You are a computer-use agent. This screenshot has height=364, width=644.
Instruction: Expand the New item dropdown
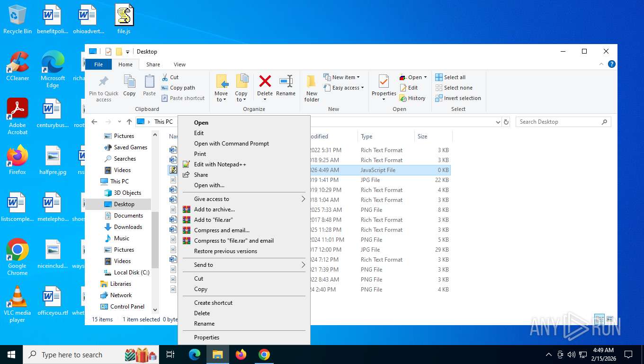(x=341, y=77)
